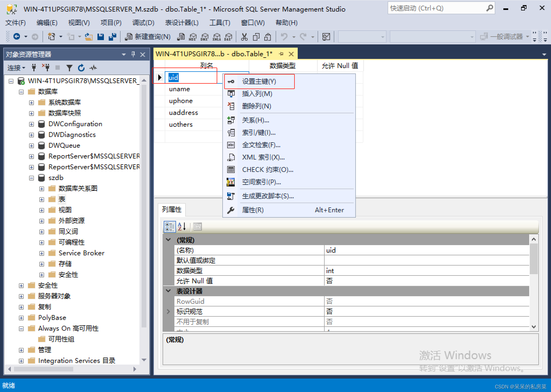551x392 pixels.
Task: Click the MDX query toolbar icon
Action: pos(193,37)
